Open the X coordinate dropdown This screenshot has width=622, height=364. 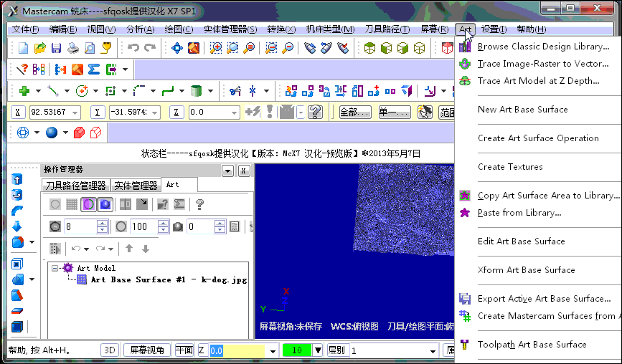pos(75,113)
